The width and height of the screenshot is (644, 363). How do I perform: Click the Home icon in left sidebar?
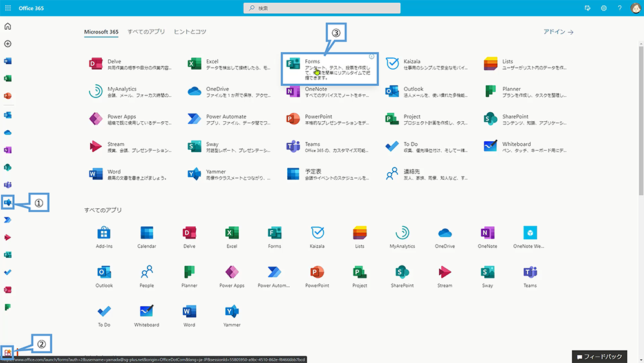coord(7,26)
